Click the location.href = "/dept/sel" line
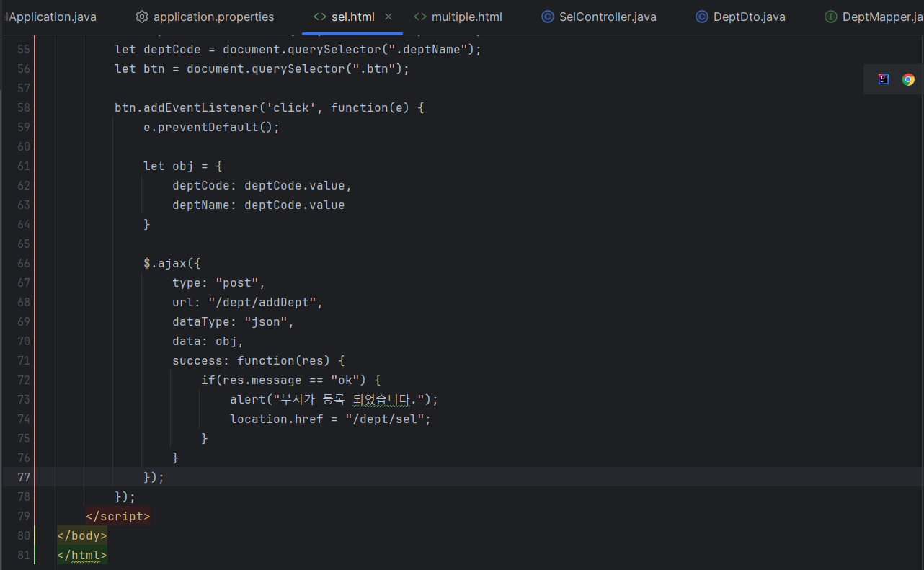 pyautogui.click(x=330, y=419)
